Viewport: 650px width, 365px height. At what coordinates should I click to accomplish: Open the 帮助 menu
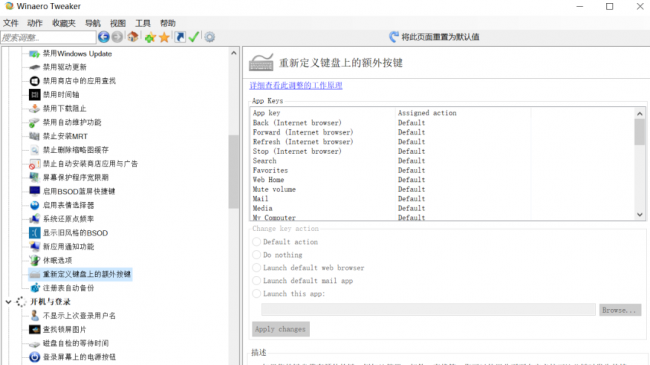(168, 23)
